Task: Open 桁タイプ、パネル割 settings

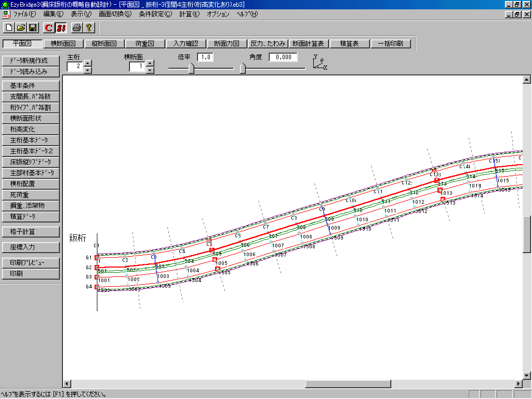Action: tap(31, 108)
